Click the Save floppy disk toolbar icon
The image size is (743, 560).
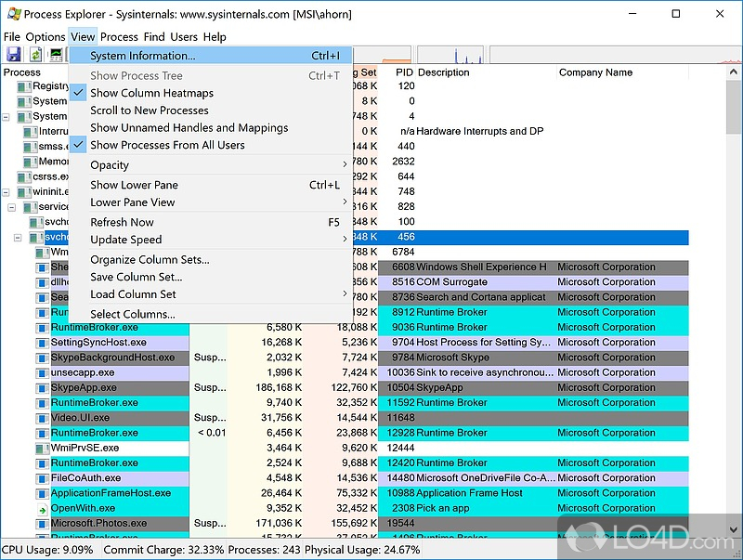(13, 55)
